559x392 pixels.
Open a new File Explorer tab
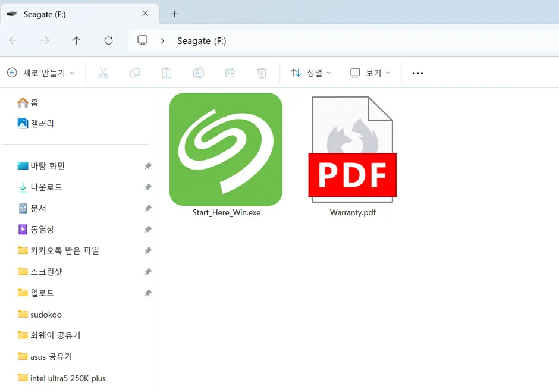[174, 14]
